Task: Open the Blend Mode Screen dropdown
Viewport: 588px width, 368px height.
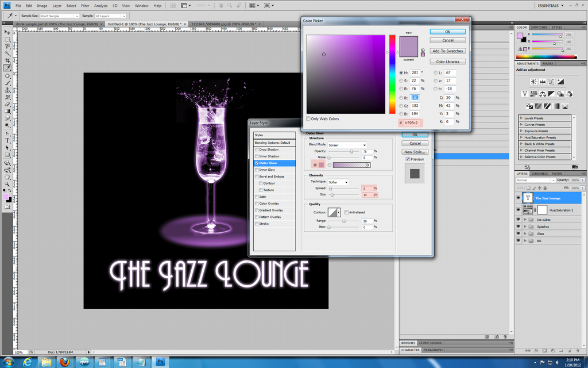Action: (x=347, y=145)
